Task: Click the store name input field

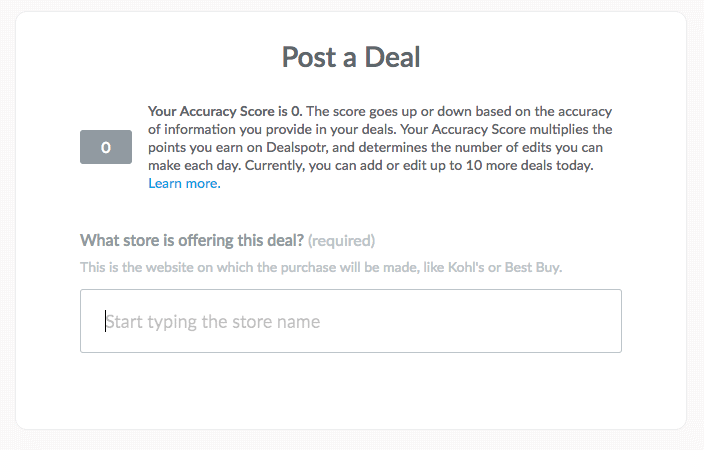Action: (350, 321)
